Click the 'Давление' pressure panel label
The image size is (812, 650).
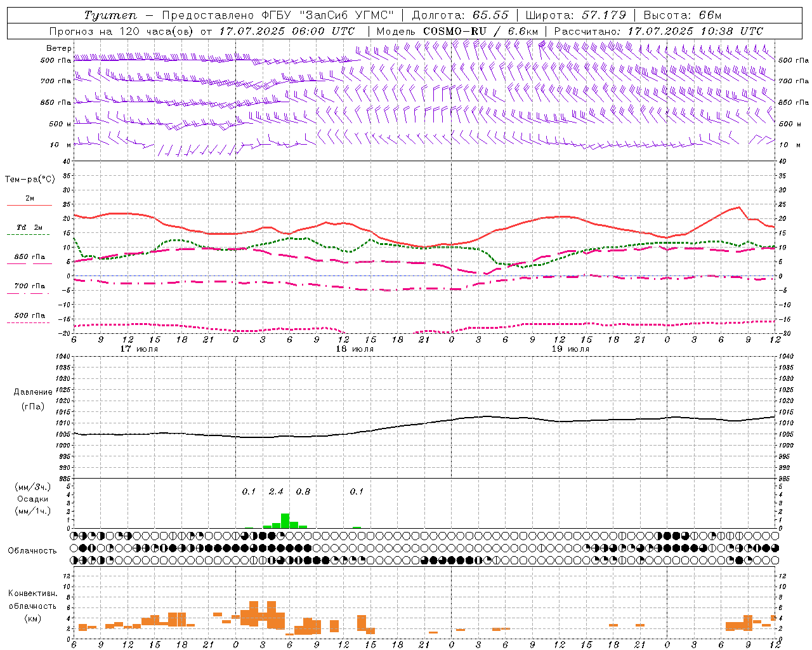pos(33,392)
